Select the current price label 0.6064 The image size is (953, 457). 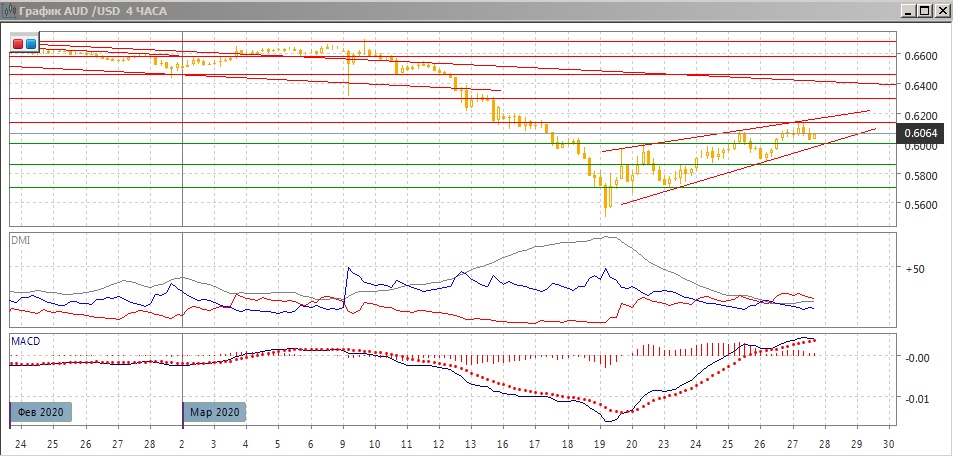(x=921, y=133)
